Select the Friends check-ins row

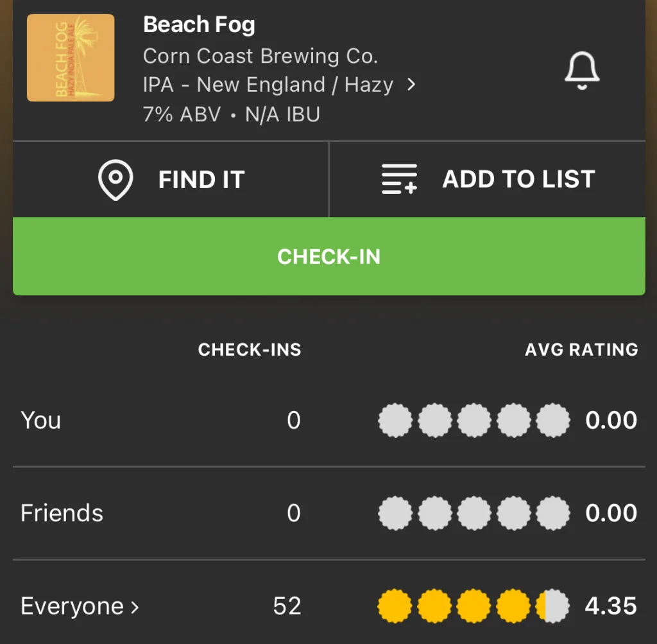coord(62,514)
